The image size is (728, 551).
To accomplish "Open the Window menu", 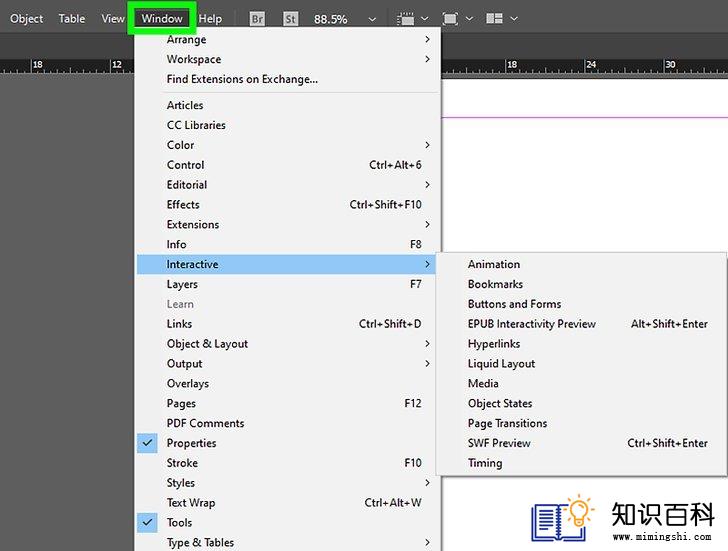I will click(162, 19).
